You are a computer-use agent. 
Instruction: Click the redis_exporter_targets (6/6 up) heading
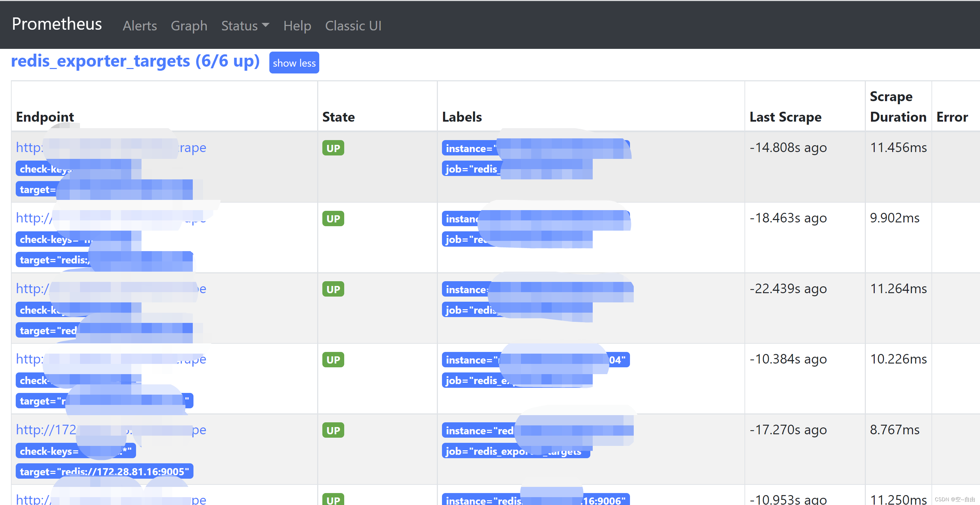click(135, 61)
